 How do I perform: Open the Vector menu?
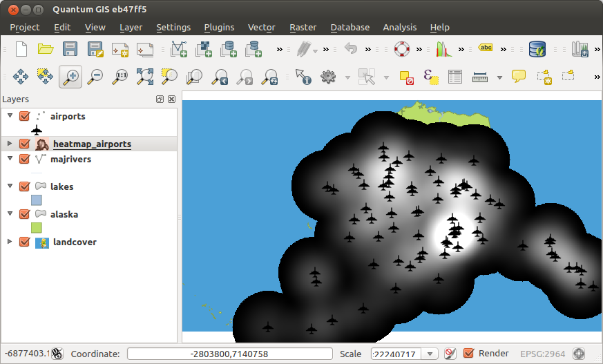tap(261, 28)
